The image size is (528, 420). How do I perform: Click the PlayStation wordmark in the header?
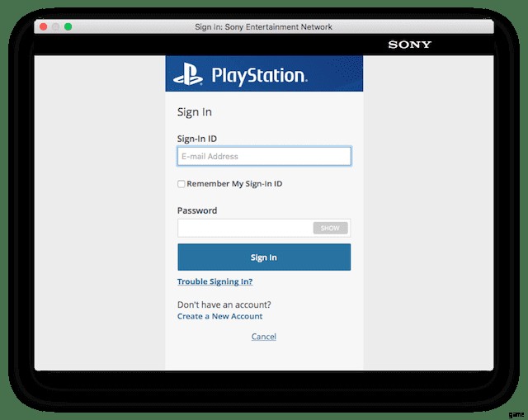pyautogui.click(x=259, y=76)
